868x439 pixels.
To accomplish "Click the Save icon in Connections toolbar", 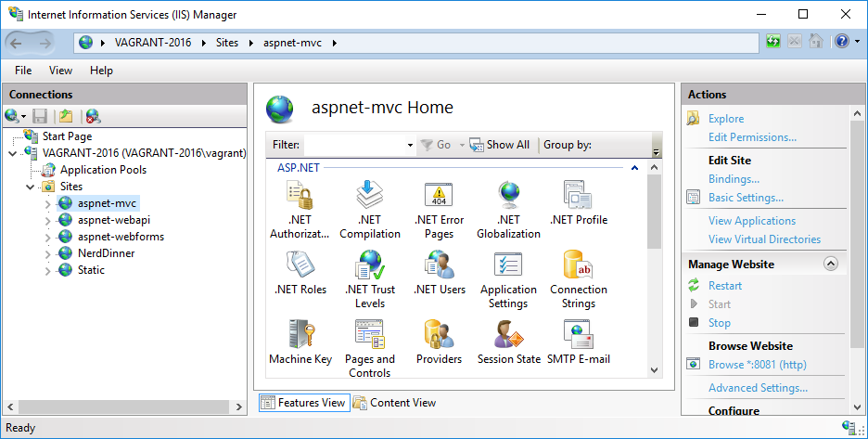I will (39, 116).
